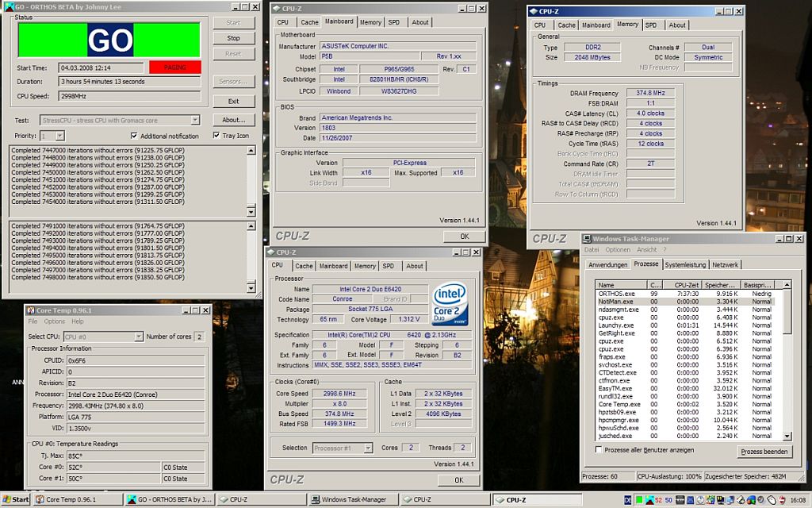Screen dimensions: 812x508
Task: Open the File menu in Core Temp
Action: point(33,321)
